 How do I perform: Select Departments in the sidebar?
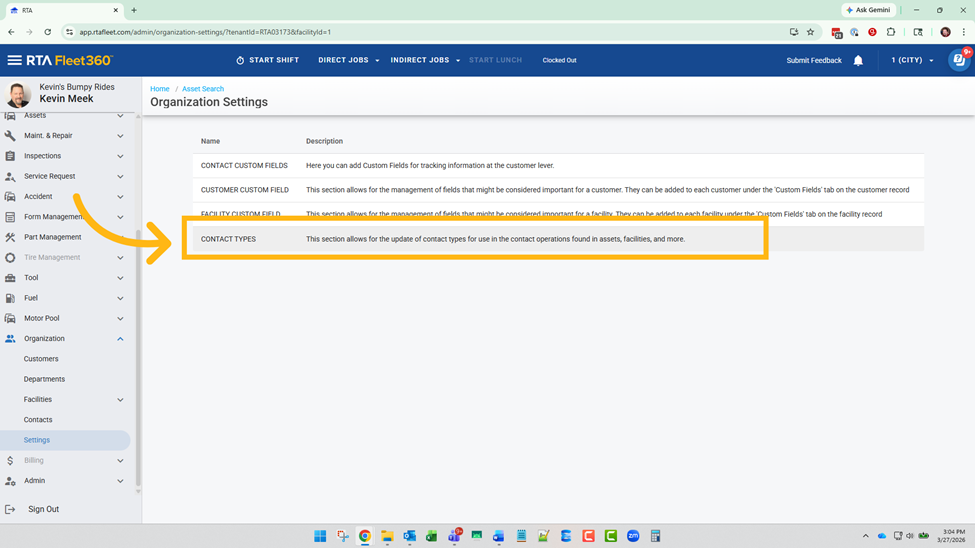coord(44,379)
